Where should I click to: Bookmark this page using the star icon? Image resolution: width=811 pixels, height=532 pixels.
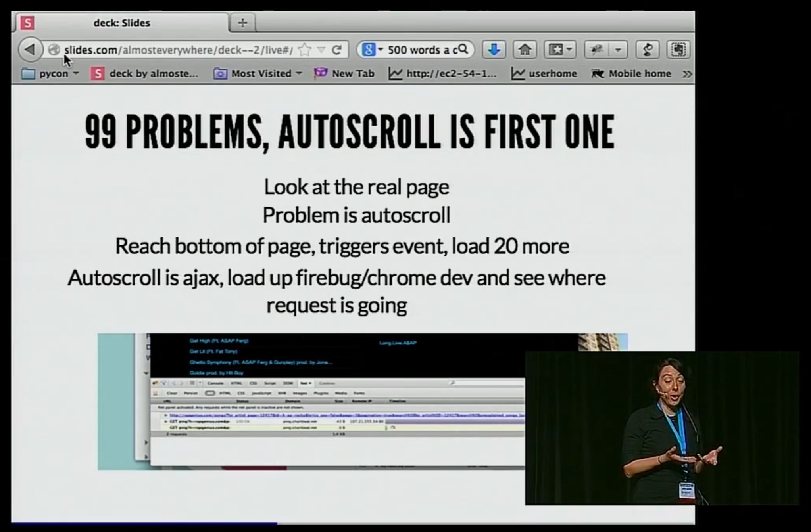[304, 50]
